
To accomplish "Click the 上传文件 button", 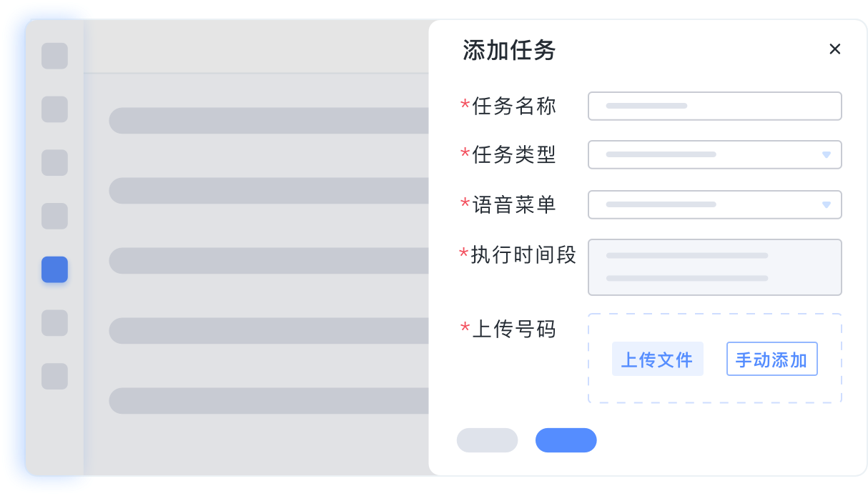I will [657, 359].
